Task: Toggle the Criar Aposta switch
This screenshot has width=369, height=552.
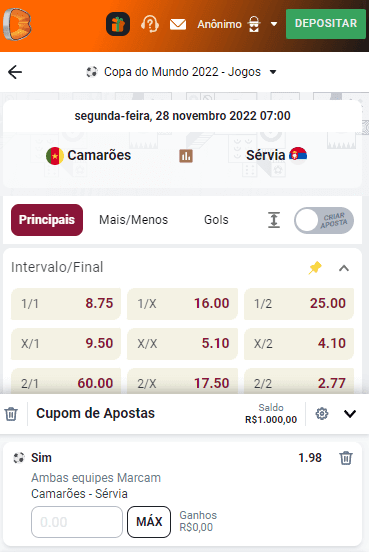Action: coord(324,220)
